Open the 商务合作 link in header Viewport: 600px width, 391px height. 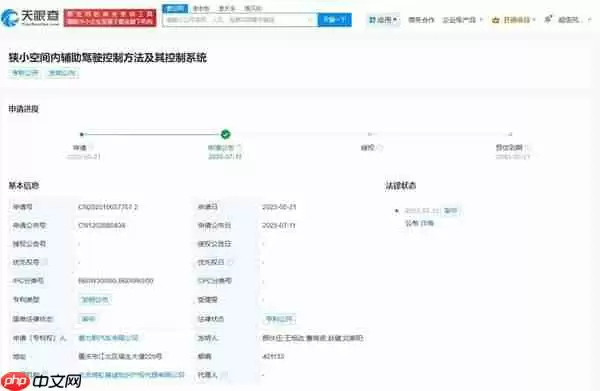point(421,20)
